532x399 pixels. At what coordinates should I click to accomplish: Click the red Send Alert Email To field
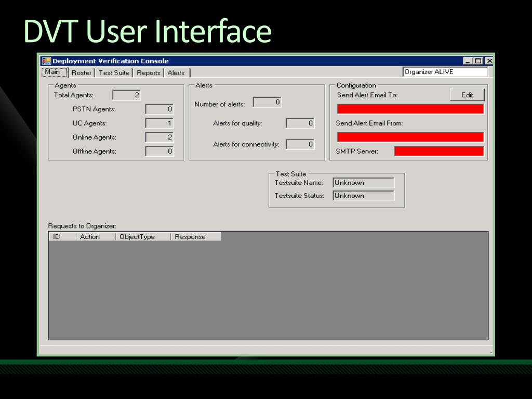[410, 109]
